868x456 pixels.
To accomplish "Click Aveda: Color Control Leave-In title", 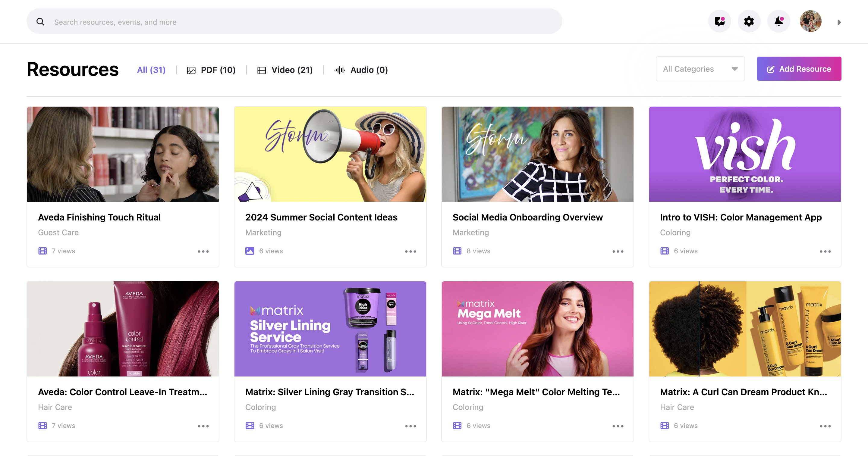I will [123, 392].
